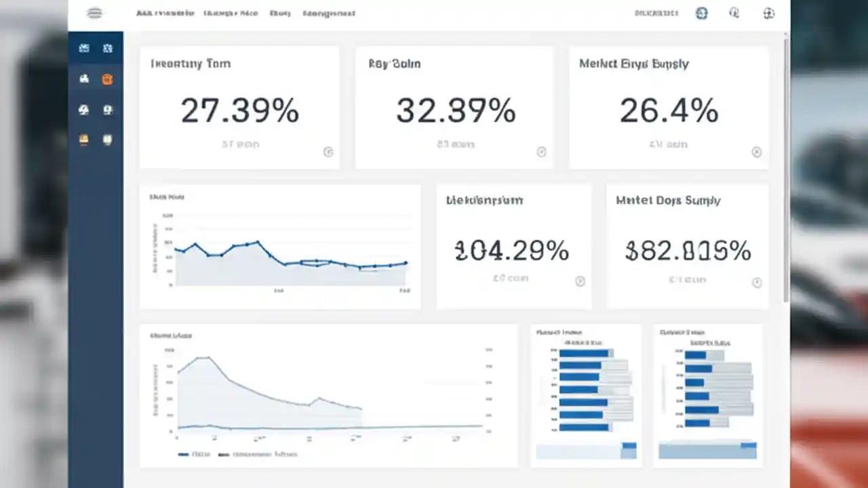Viewport: 868px width, 488px height.
Task: Select the yellow document icon in the sidebar
Action: click(x=83, y=140)
